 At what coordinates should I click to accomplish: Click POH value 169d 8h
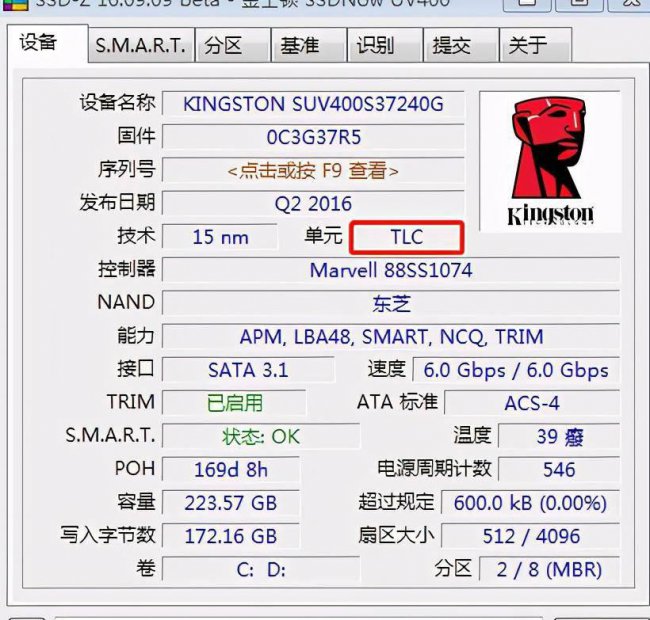click(230, 470)
